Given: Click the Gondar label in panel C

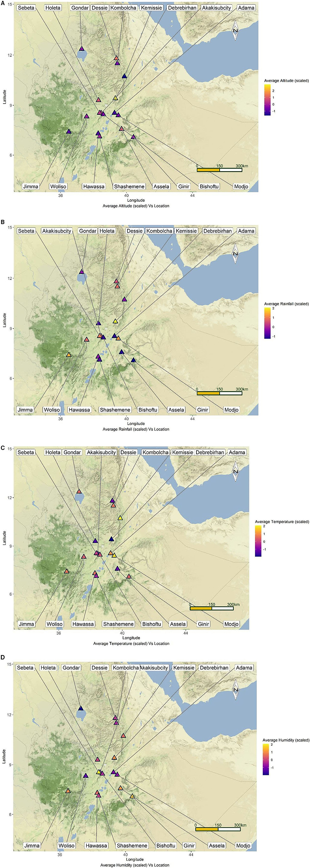Looking at the screenshot, I should click(x=72, y=452).
